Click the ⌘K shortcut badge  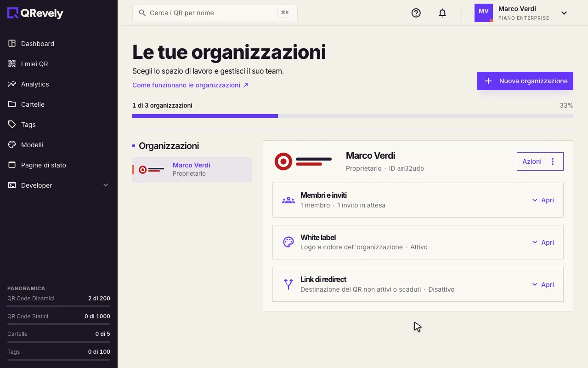[285, 13]
